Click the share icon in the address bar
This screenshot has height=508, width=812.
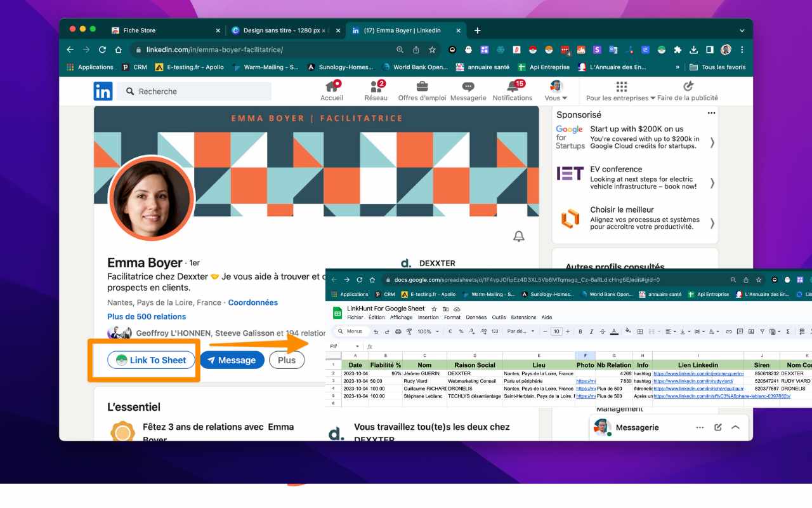click(x=416, y=50)
